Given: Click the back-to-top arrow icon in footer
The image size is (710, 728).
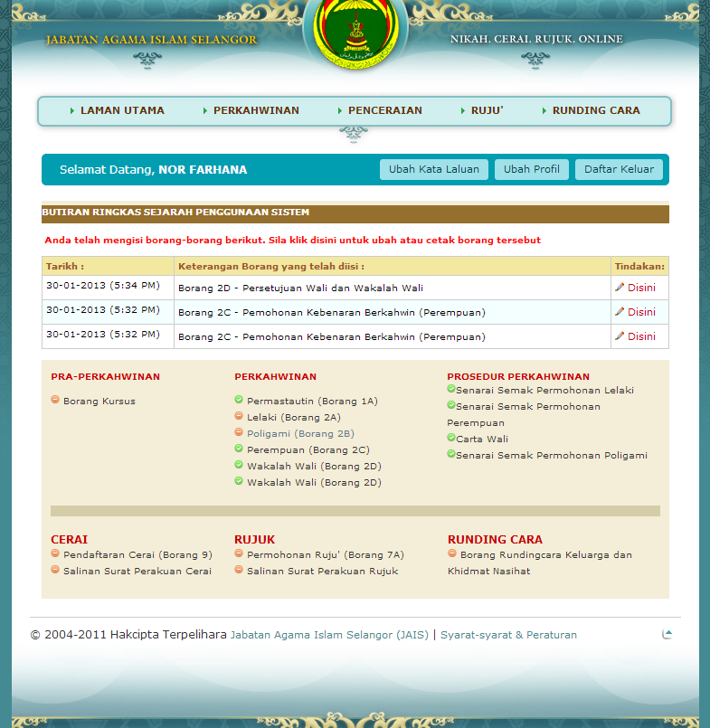Looking at the screenshot, I should [x=667, y=634].
